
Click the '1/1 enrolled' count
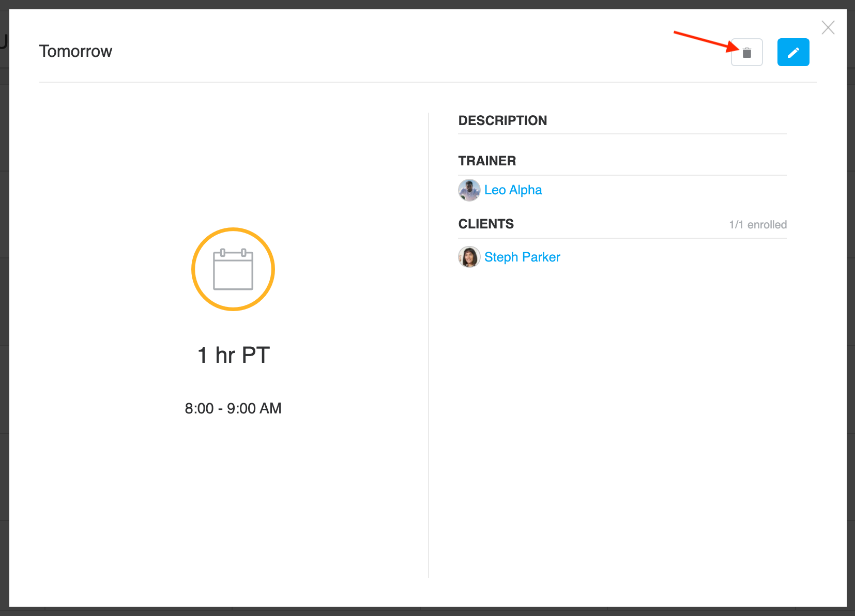758,225
